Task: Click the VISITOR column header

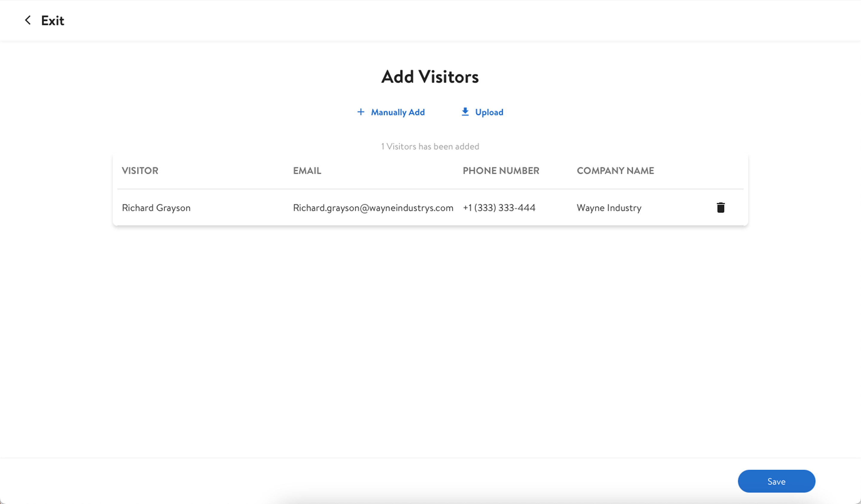Action: [x=140, y=171]
